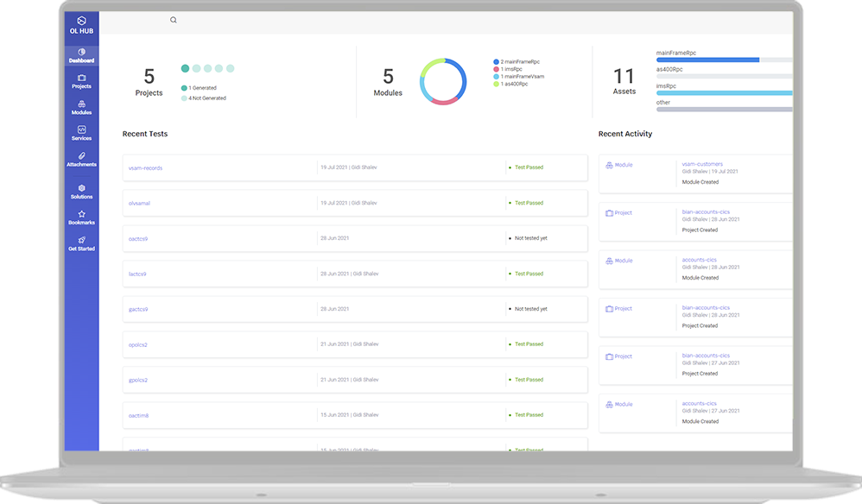Click the Get Started sidebar icon

[80, 240]
